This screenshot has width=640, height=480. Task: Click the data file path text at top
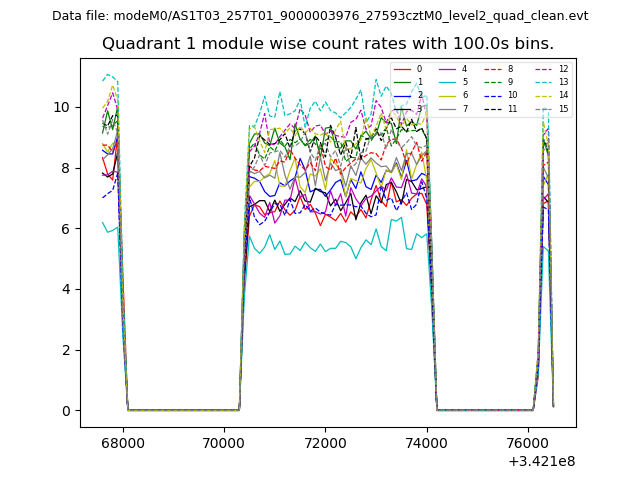[320, 16]
